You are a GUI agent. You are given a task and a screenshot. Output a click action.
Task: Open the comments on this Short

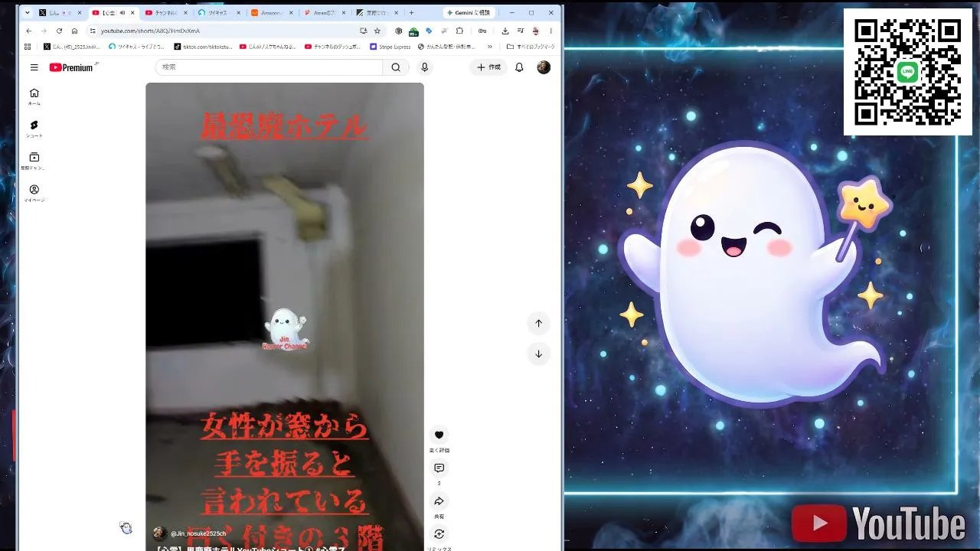point(439,468)
